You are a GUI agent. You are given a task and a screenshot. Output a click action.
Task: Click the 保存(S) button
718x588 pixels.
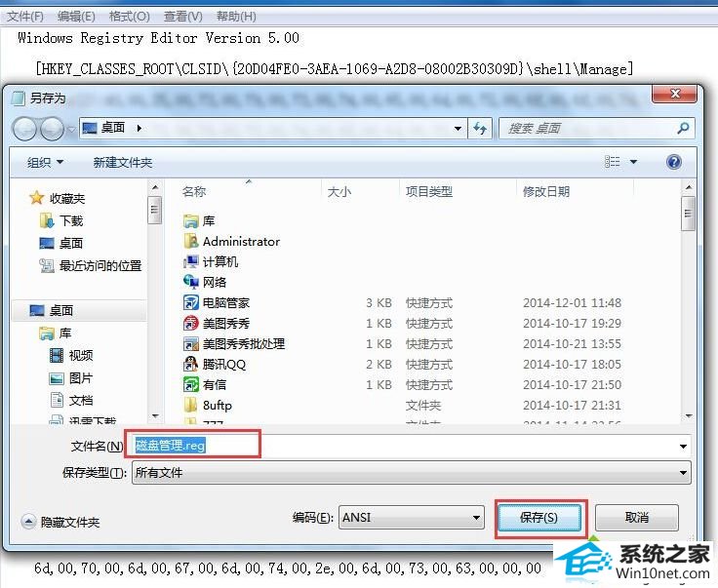539,518
